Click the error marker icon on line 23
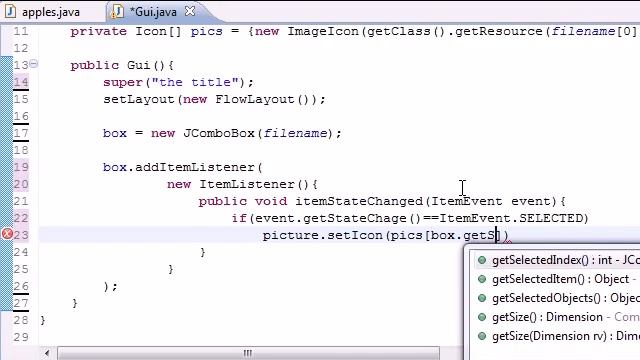 (7, 234)
